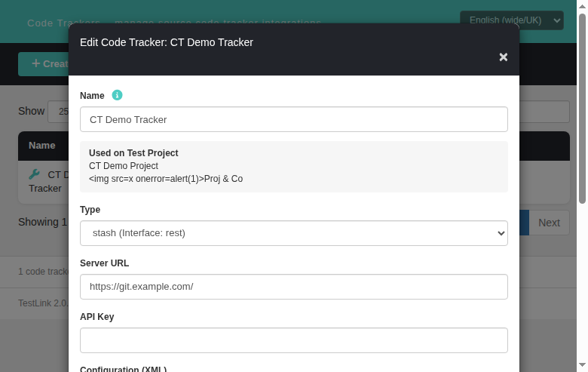Click the Server URL field
The width and height of the screenshot is (588, 372).
coord(294,287)
